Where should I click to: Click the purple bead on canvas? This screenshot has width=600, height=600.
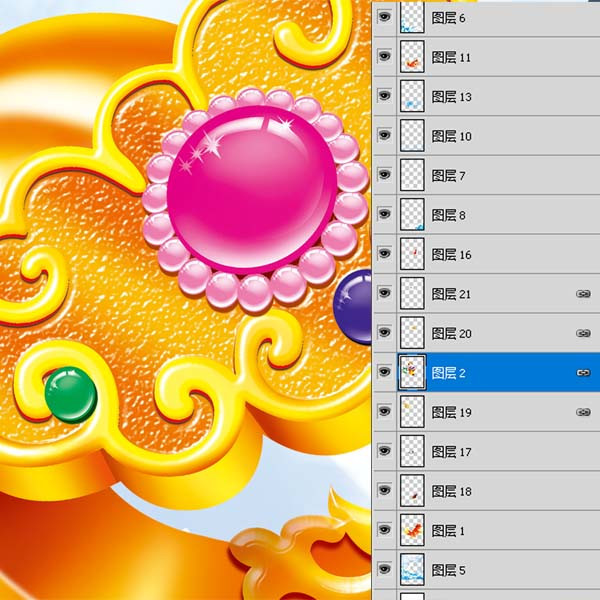[353, 307]
